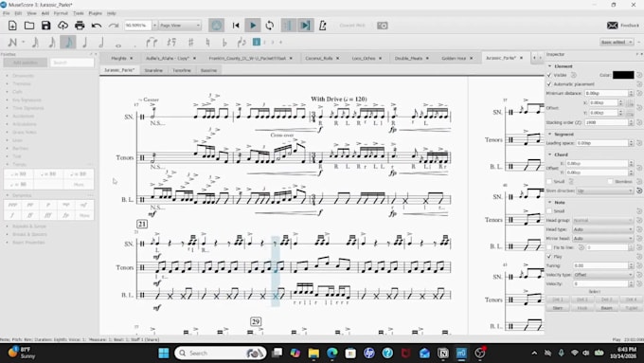
Task: Select voice 1 in note toolbar
Action: 257,42
